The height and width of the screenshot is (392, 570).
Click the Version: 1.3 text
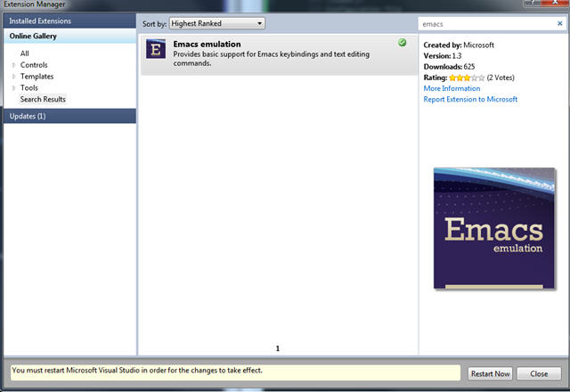click(443, 56)
